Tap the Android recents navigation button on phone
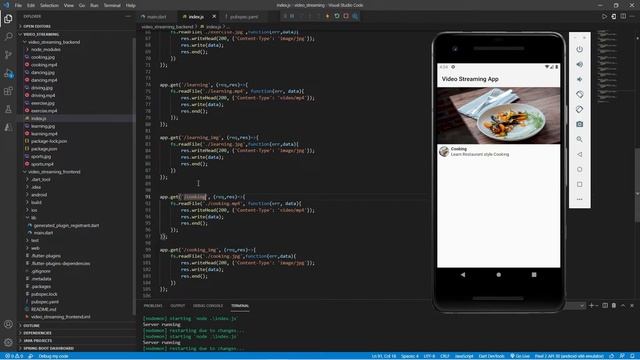Screen dimensions: 640x360 534,275
